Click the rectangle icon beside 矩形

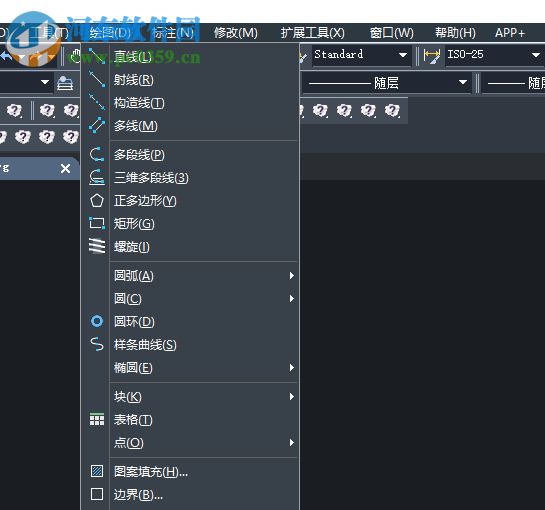click(97, 223)
